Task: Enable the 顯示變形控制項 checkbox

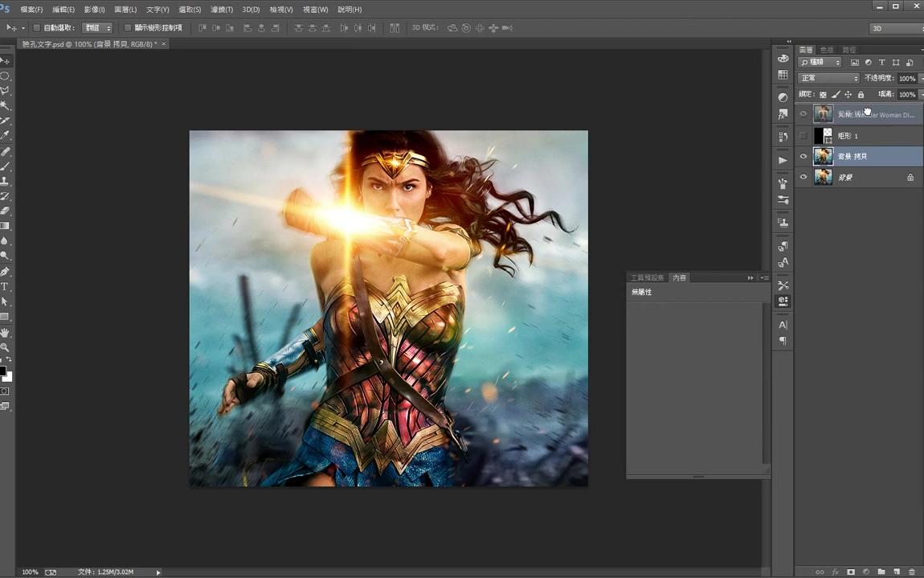Action: (x=128, y=28)
